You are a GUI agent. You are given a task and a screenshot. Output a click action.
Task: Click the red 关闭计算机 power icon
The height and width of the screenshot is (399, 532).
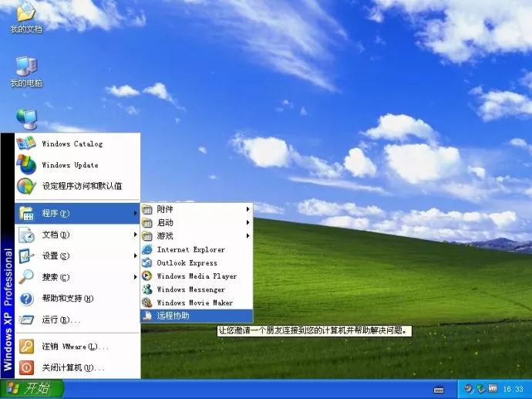[26, 367]
